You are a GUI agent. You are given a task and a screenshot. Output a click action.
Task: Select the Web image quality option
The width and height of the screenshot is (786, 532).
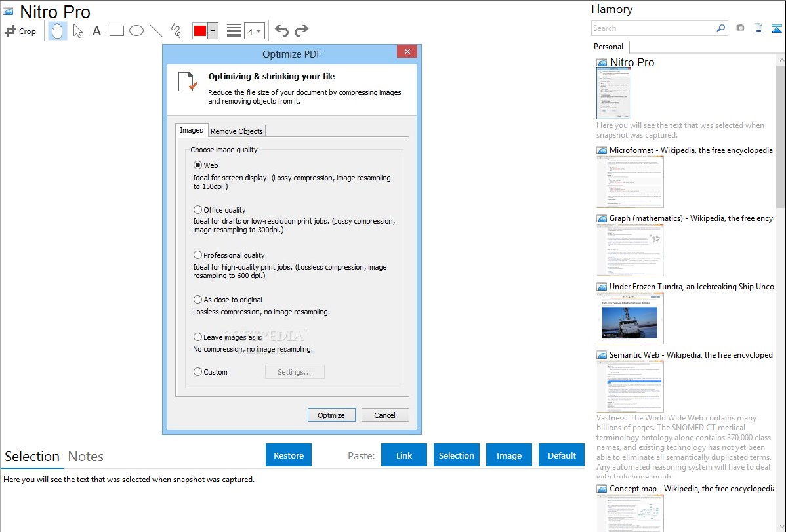click(198, 165)
